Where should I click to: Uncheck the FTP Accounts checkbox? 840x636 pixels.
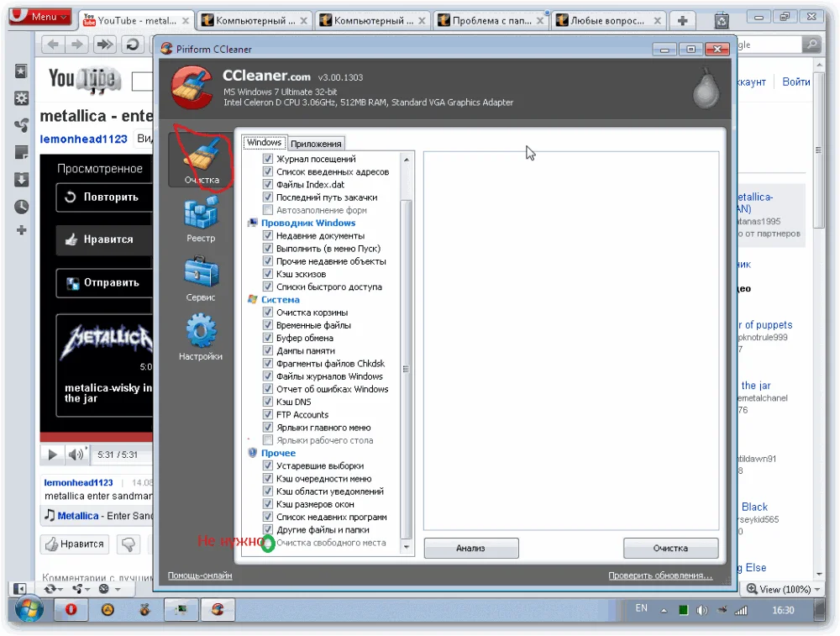tap(268, 415)
